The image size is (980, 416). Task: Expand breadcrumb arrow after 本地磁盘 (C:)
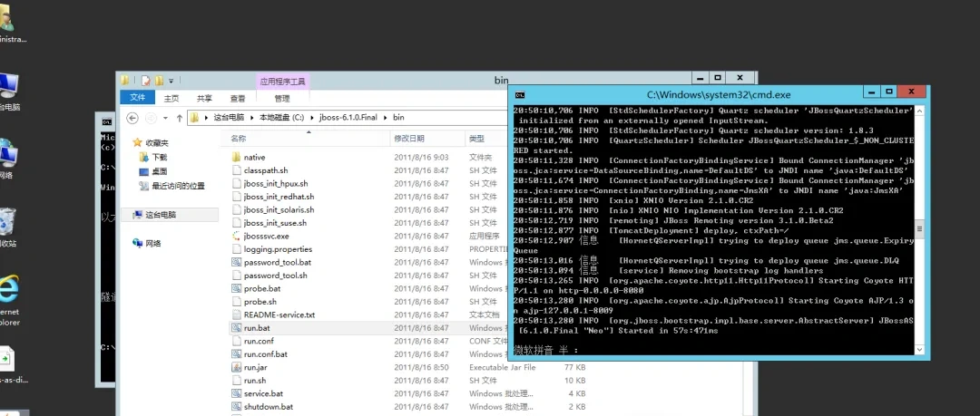pos(314,118)
